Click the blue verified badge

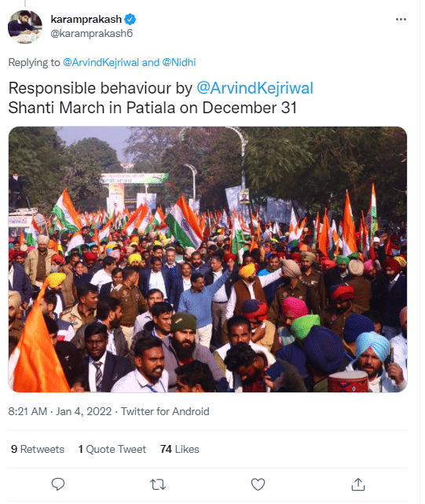[x=130, y=20]
